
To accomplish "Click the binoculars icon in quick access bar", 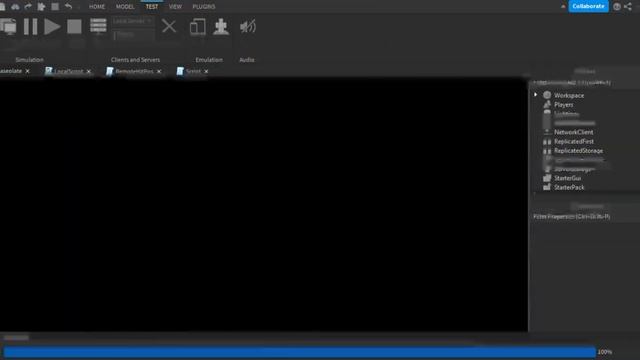I will click(x=15, y=6).
